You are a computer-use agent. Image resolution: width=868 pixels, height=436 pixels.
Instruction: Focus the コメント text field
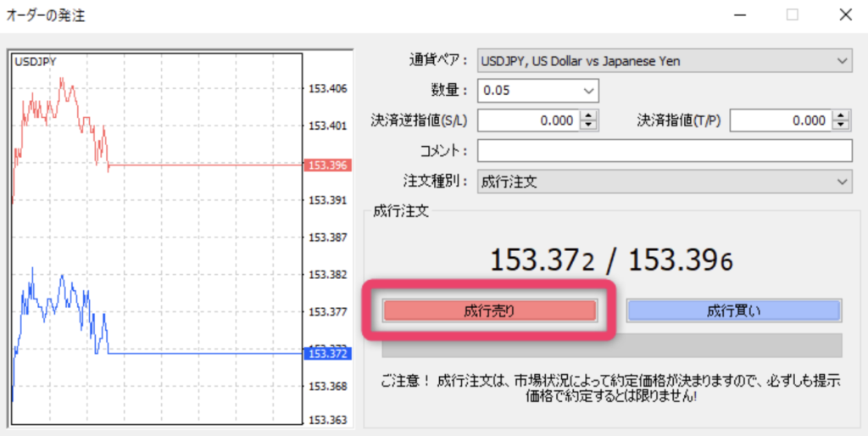click(x=664, y=151)
